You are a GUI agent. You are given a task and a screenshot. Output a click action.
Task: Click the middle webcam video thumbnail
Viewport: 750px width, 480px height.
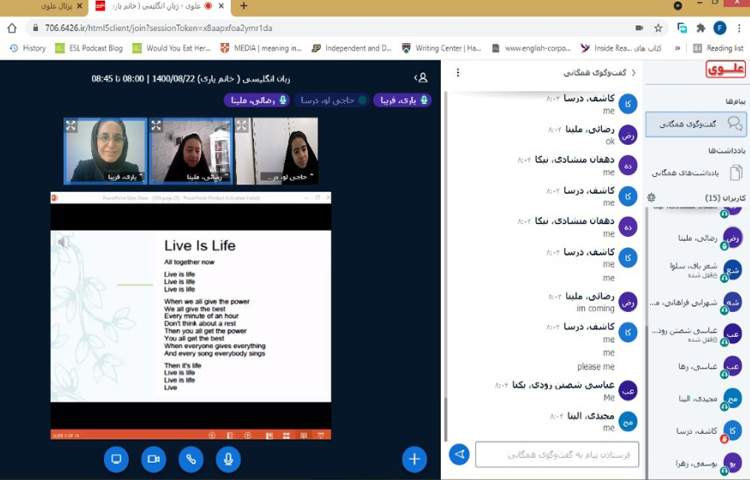[x=190, y=151]
